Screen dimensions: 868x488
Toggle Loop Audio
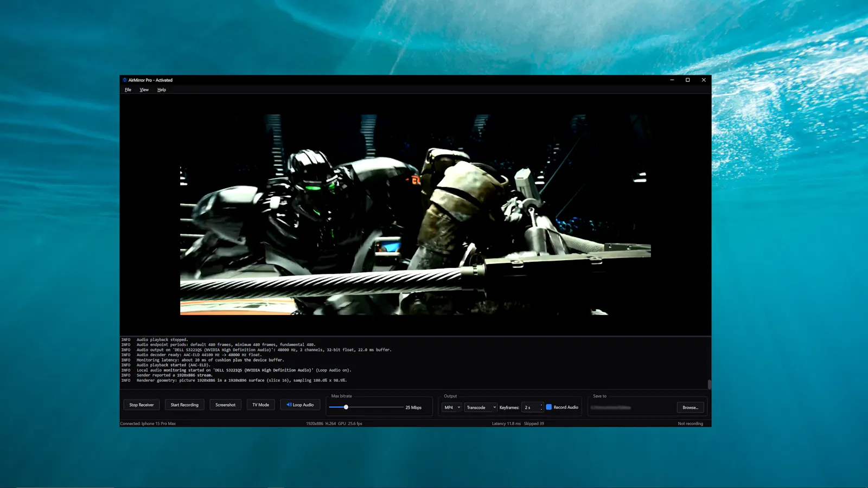pyautogui.click(x=300, y=405)
